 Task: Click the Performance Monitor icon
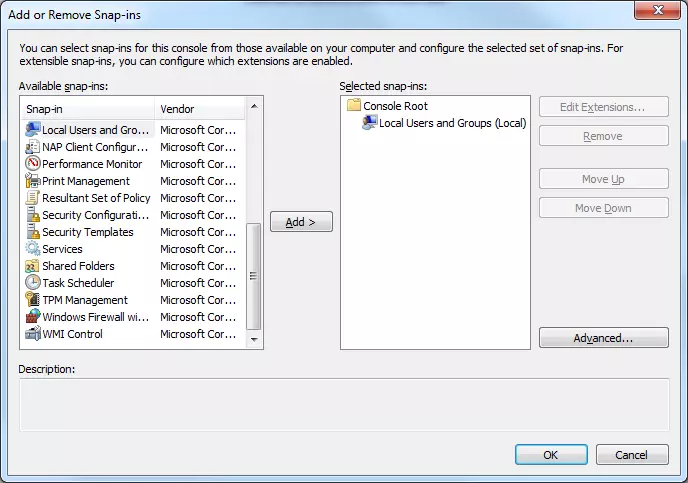click(x=33, y=164)
